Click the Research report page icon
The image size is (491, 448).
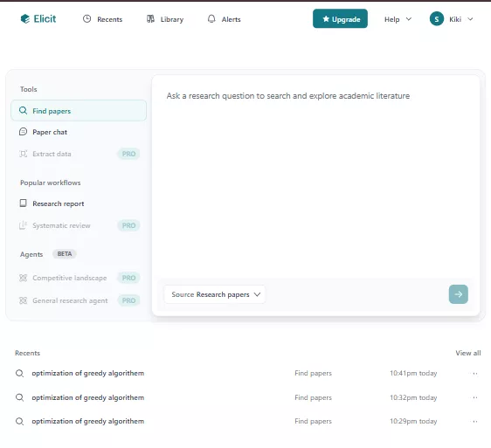pyautogui.click(x=24, y=203)
